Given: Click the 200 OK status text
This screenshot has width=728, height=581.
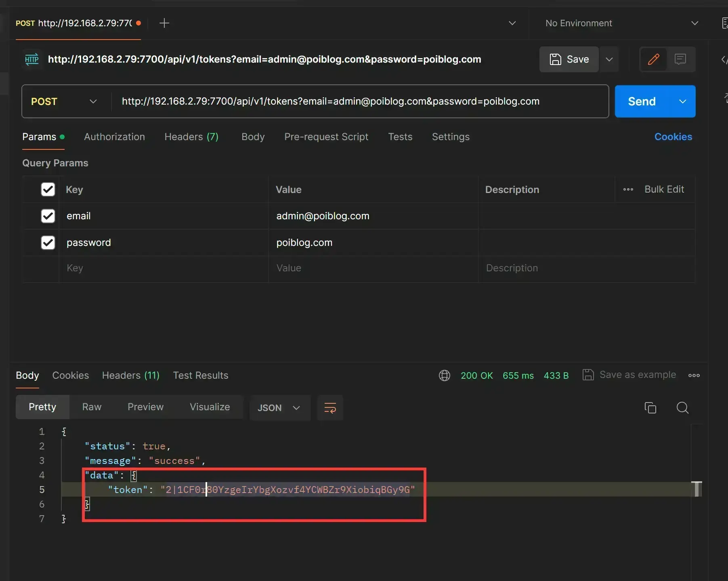Looking at the screenshot, I should [476, 375].
